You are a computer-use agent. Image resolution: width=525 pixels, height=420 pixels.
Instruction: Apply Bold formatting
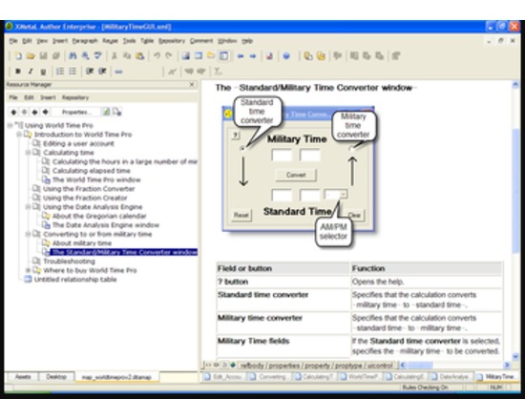(x=18, y=72)
